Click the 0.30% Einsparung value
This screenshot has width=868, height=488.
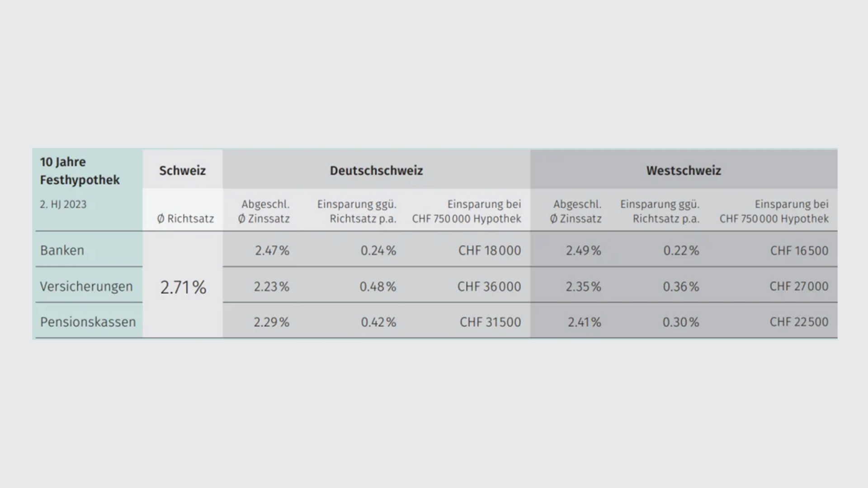tap(681, 322)
